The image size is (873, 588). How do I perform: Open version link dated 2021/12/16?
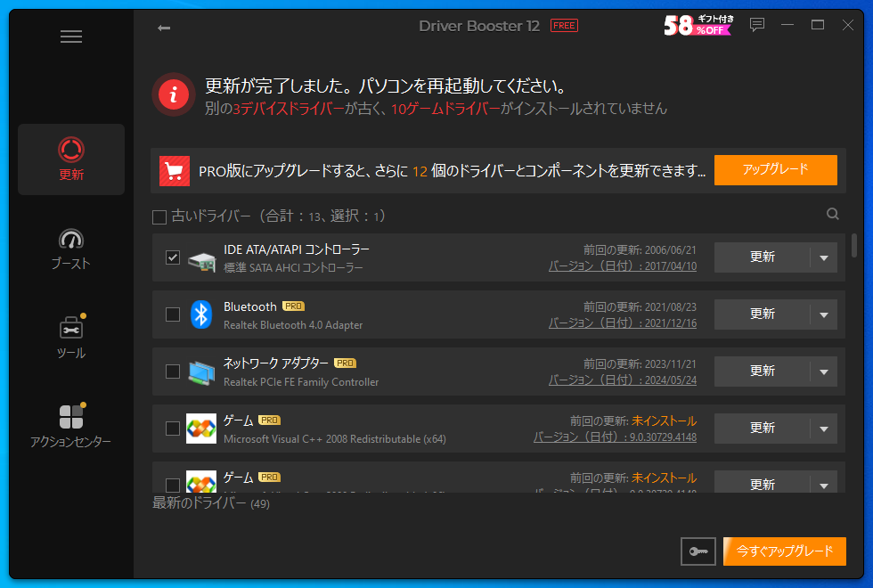(623, 323)
